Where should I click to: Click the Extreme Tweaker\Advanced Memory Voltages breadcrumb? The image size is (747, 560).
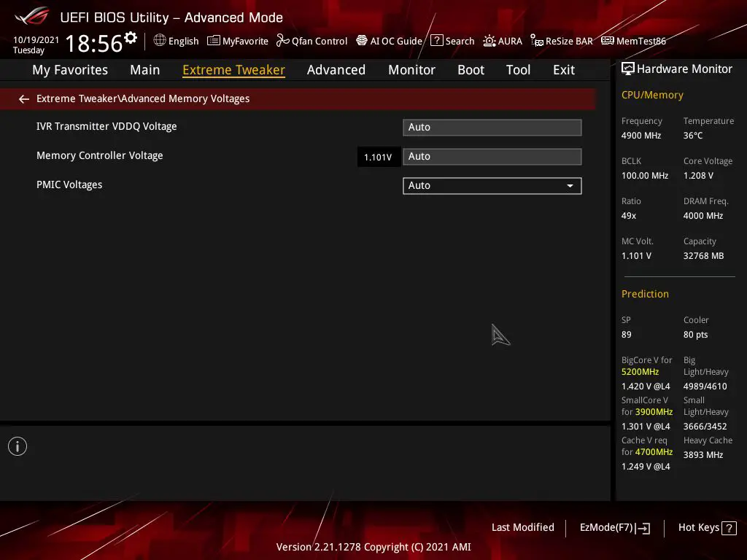pyautogui.click(x=143, y=98)
